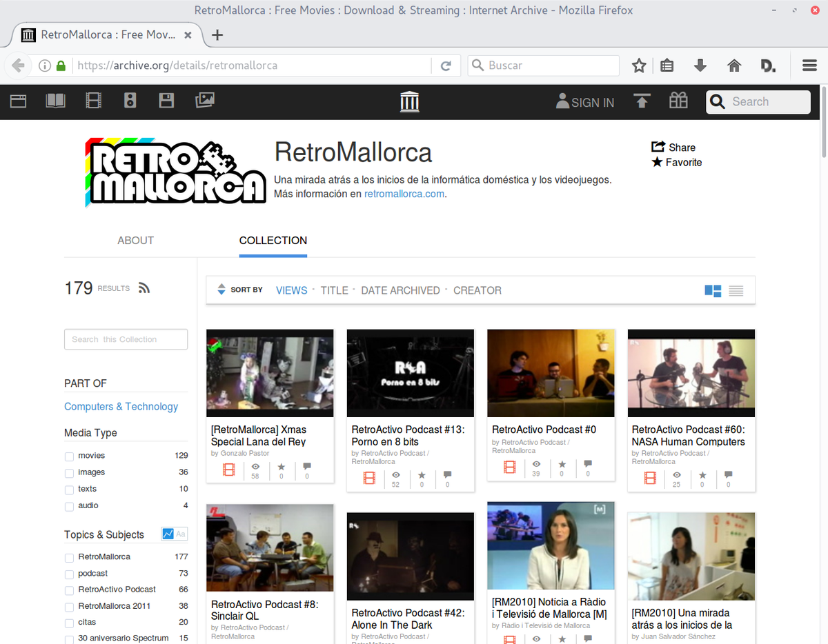Switch to tile view layout
This screenshot has height=644, width=828.
713,291
